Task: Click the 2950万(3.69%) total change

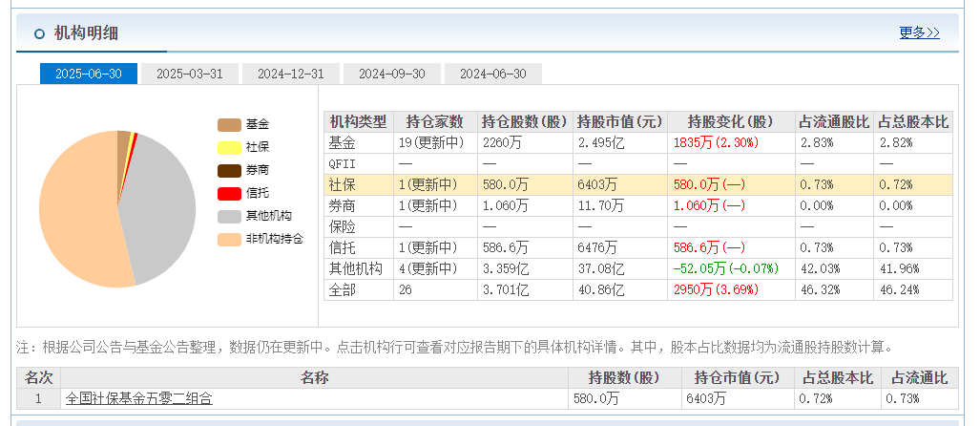Action: tap(717, 289)
